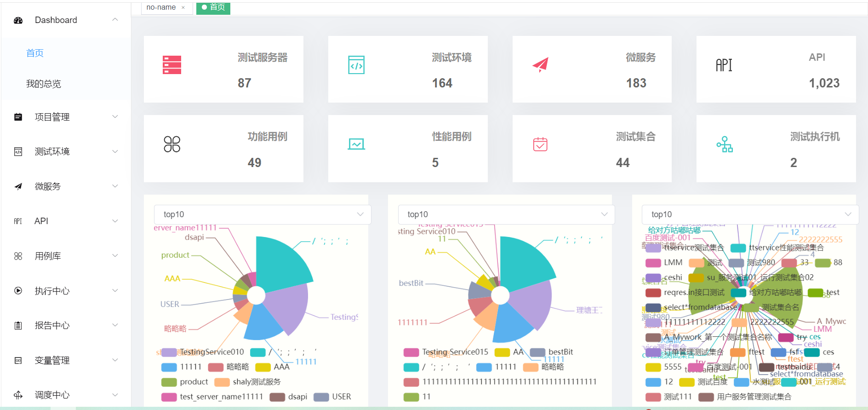Click the API count 1,023
Viewport: 868px width, 410px height.
pos(824,83)
